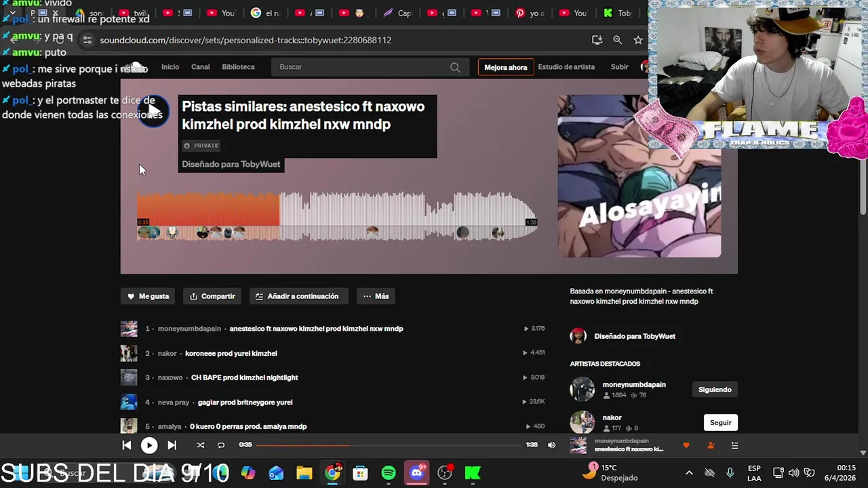Play track 3 CH BAPE prod kimzhel

pyautogui.click(x=245, y=378)
